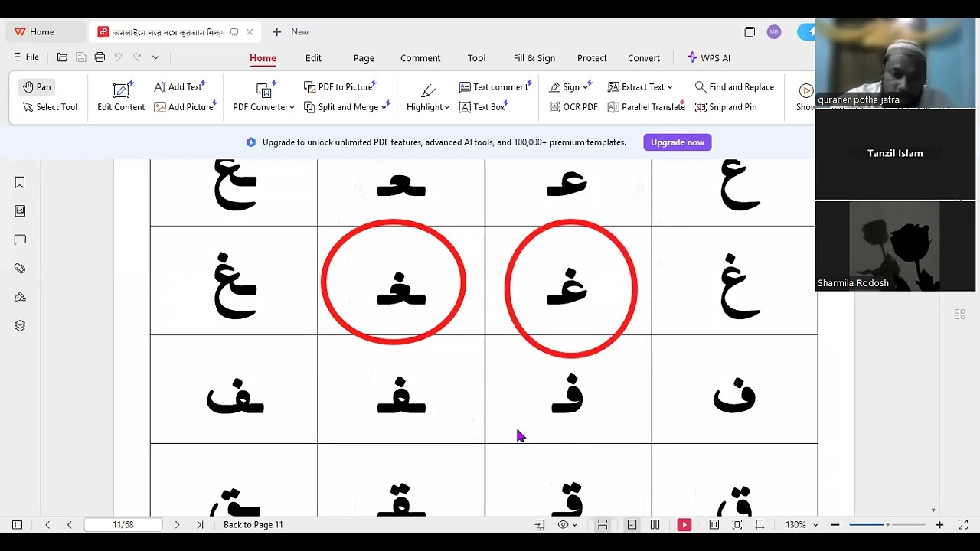Activate the Select Tool cursor
The height and width of the screenshot is (551, 980).
click(x=50, y=107)
